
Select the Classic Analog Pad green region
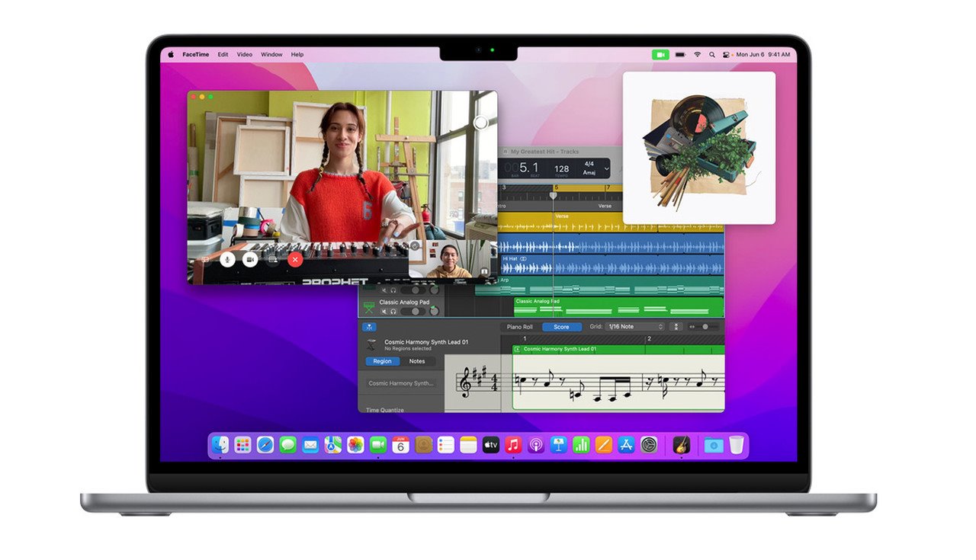pyautogui.click(x=618, y=306)
